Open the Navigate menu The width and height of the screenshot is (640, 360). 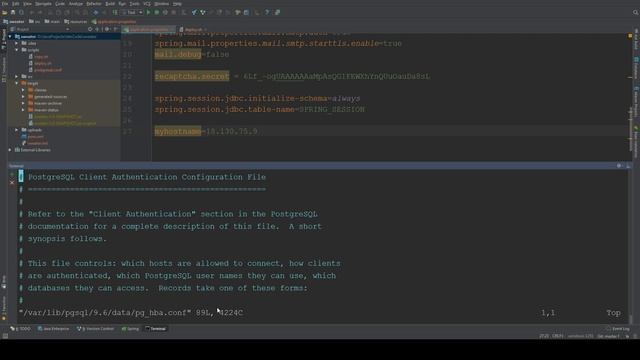[x=43, y=4]
